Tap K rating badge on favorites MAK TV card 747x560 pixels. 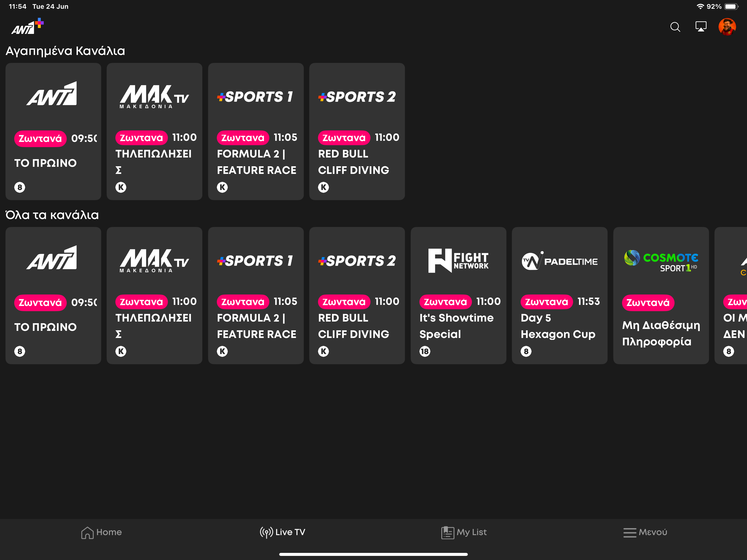121,187
